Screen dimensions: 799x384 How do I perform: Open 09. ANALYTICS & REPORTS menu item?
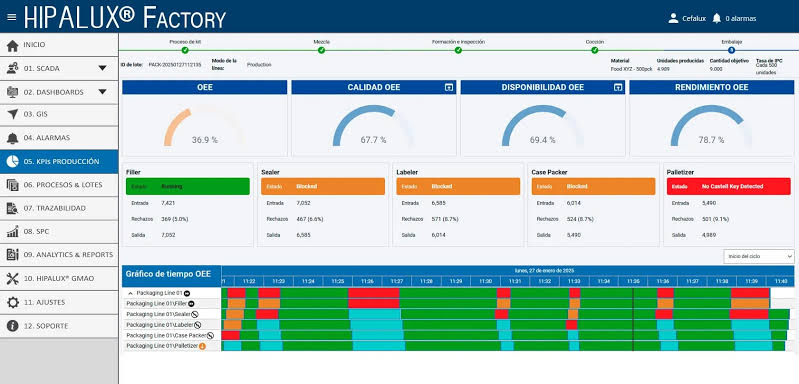click(x=59, y=255)
